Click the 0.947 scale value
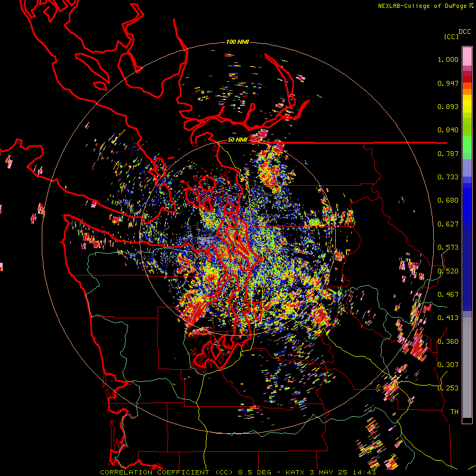 click(448, 83)
